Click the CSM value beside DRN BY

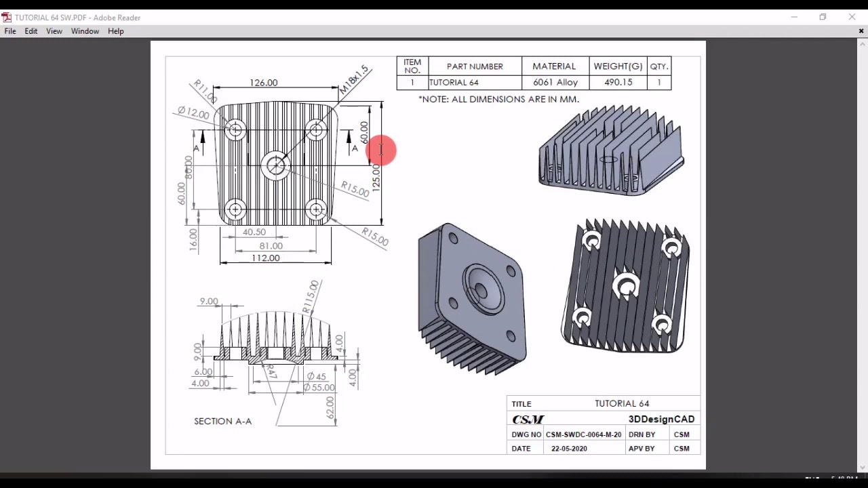[682, 434]
